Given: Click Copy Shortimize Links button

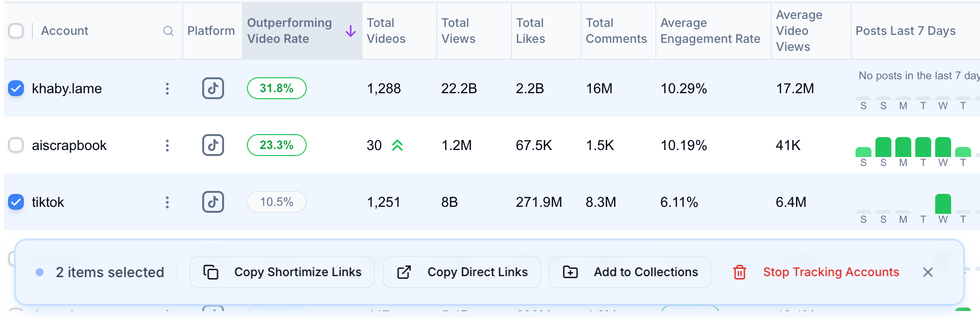Looking at the screenshot, I should tap(282, 272).
